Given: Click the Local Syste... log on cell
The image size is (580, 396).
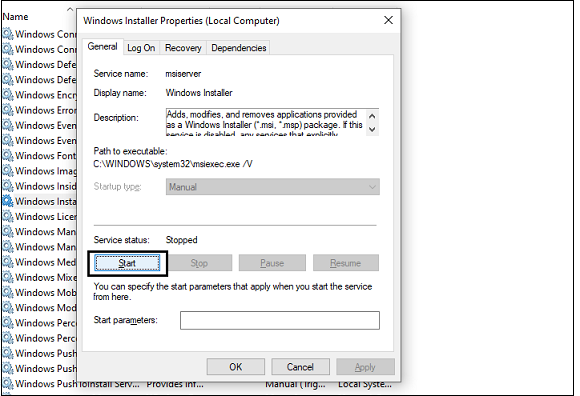Looking at the screenshot, I should 365,385.
